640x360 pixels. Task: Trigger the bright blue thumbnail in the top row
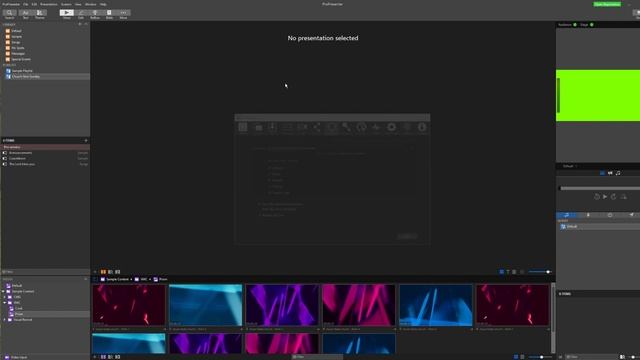coord(436,305)
